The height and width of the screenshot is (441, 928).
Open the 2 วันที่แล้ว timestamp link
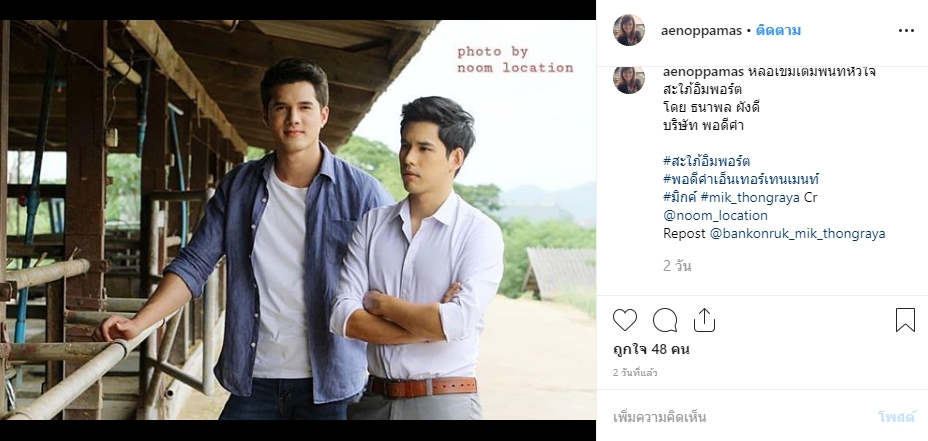click(635, 373)
